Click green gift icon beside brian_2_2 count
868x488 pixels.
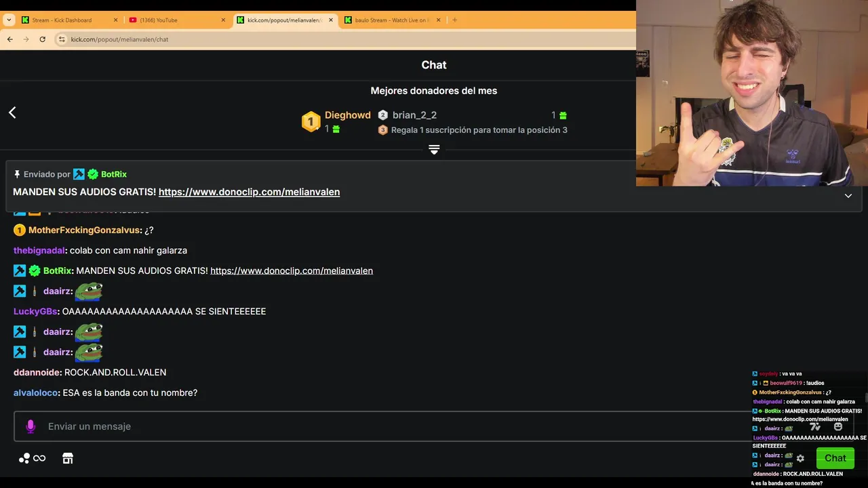click(563, 115)
